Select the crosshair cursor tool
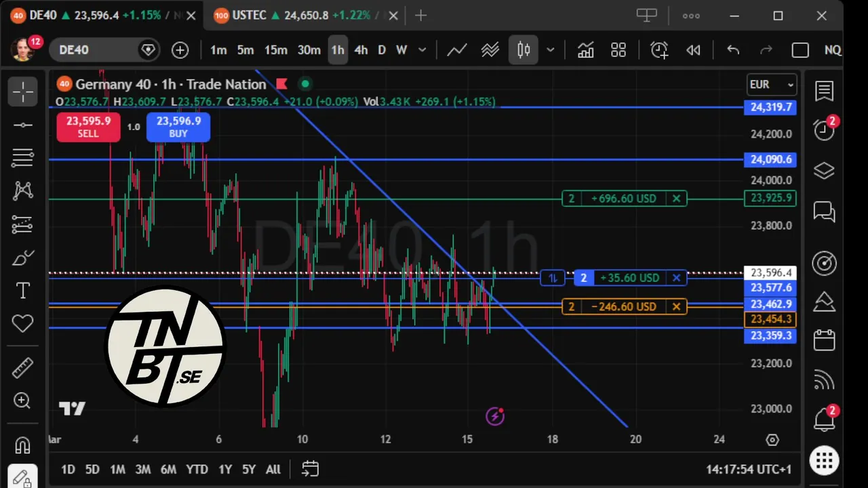The width and height of the screenshot is (868, 488). [22, 91]
